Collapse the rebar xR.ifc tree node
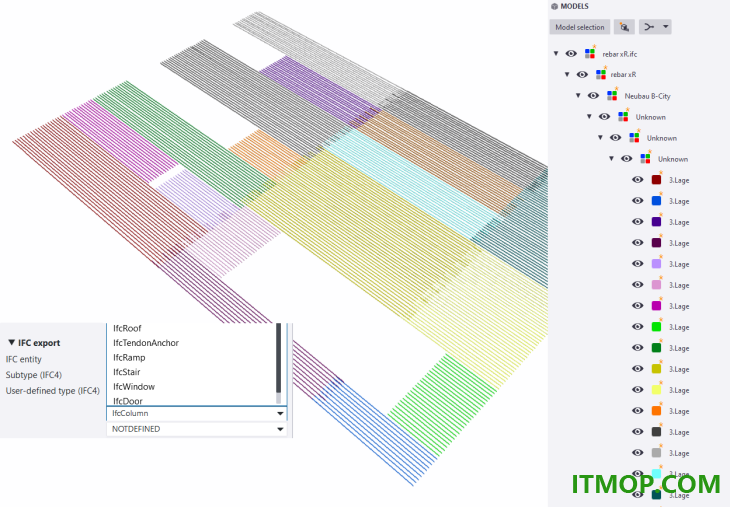 pos(556,54)
